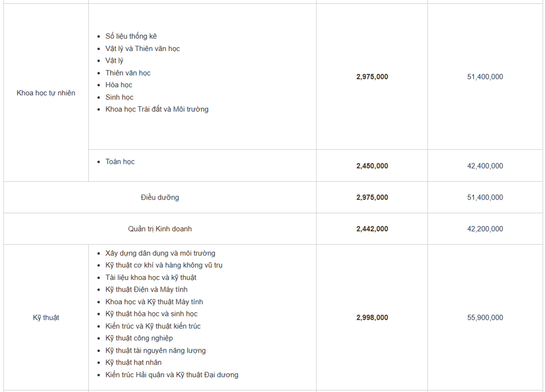Select the 55,900,000 amount cell
The image size is (545, 392).
point(485,318)
